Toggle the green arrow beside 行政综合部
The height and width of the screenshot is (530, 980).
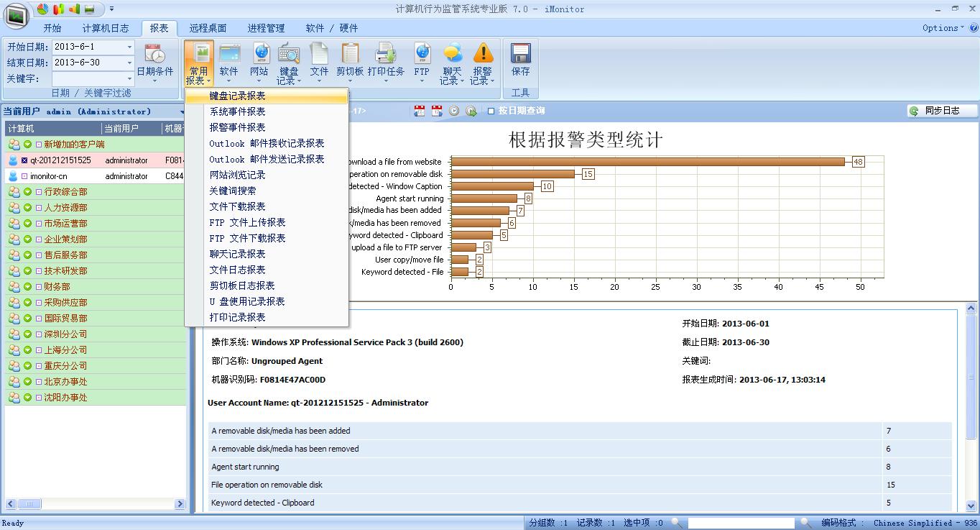click(x=27, y=192)
